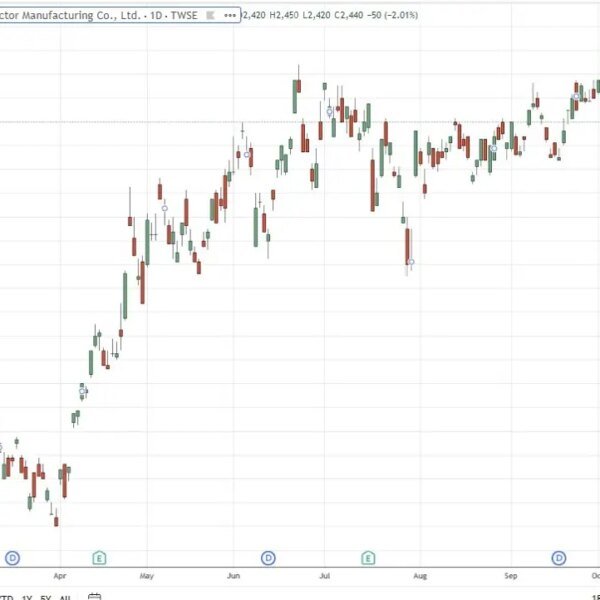Select the 5Y time range
The image size is (600, 600).
pyautogui.click(x=46, y=598)
